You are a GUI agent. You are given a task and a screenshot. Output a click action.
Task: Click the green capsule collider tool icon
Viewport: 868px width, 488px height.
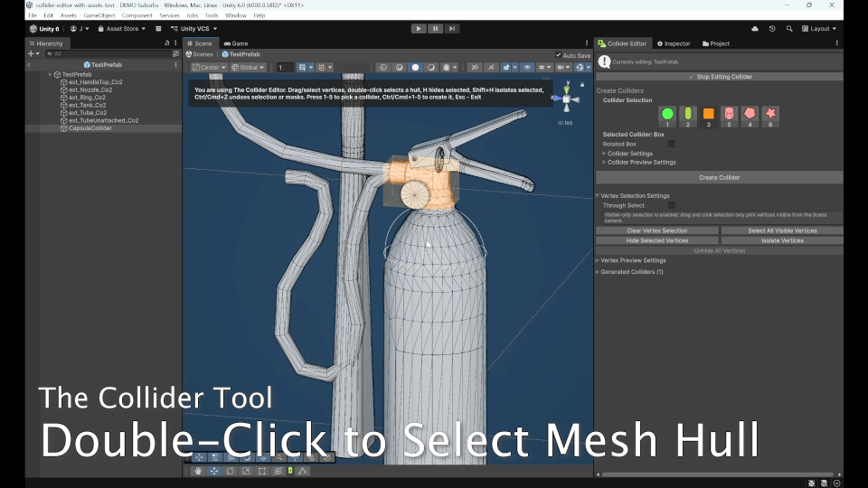tap(290, 471)
